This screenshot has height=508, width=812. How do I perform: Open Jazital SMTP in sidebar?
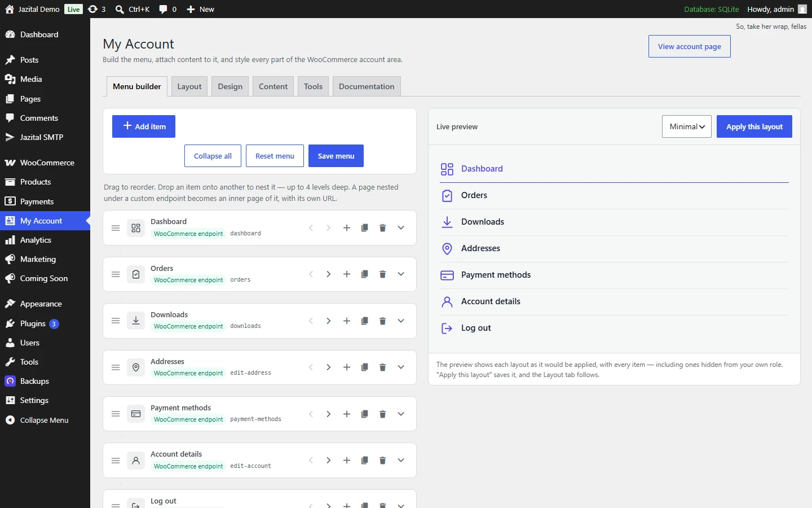point(45,137)
